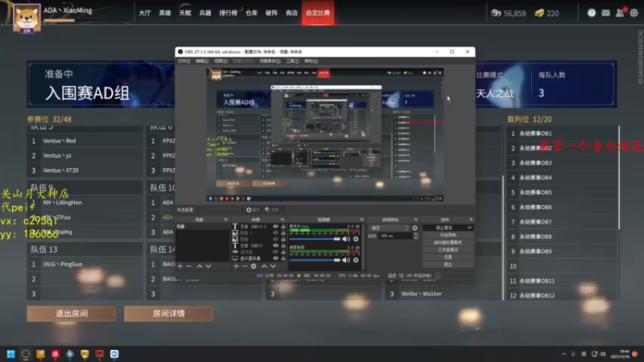Move source up in sources list
Viewport: 644px width, 362px height.
[x=264, y=266]
